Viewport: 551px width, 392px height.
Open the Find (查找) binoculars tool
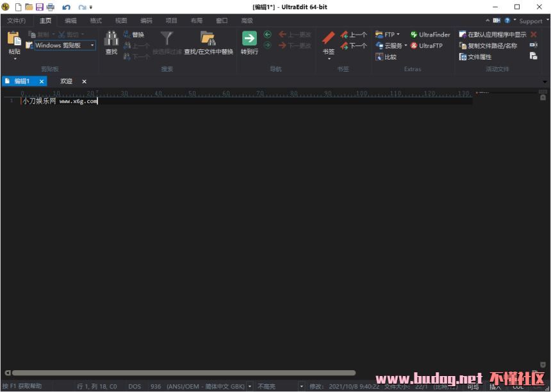[111, 39]
